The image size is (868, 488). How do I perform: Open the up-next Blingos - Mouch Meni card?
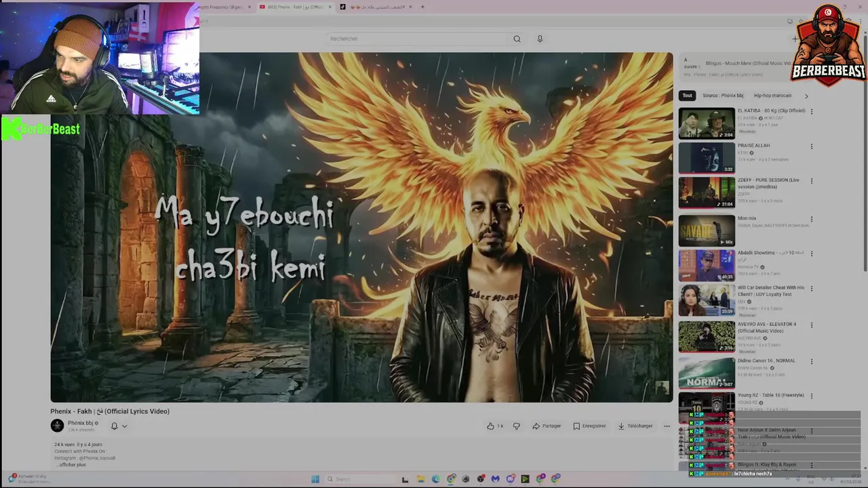[x=738, y=68]
